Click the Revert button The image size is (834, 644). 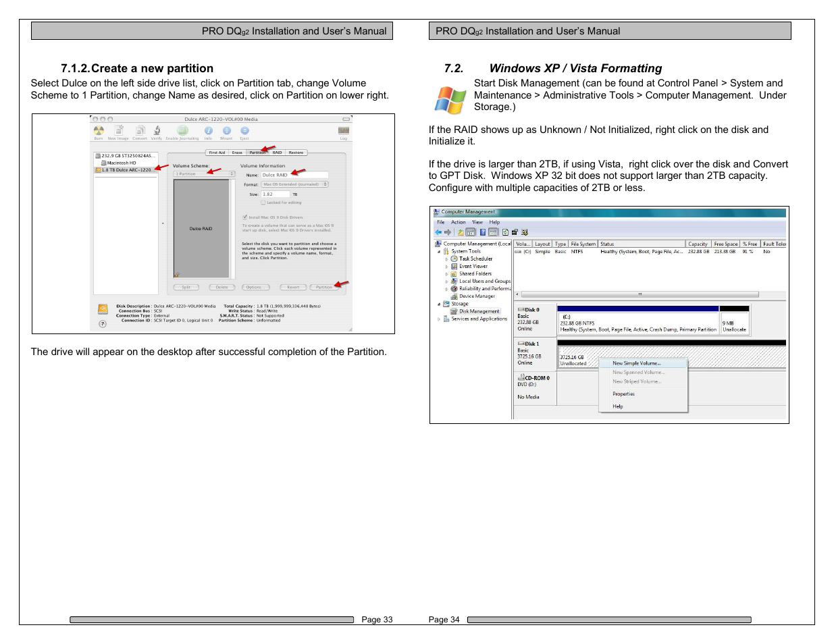click(293, 287)
